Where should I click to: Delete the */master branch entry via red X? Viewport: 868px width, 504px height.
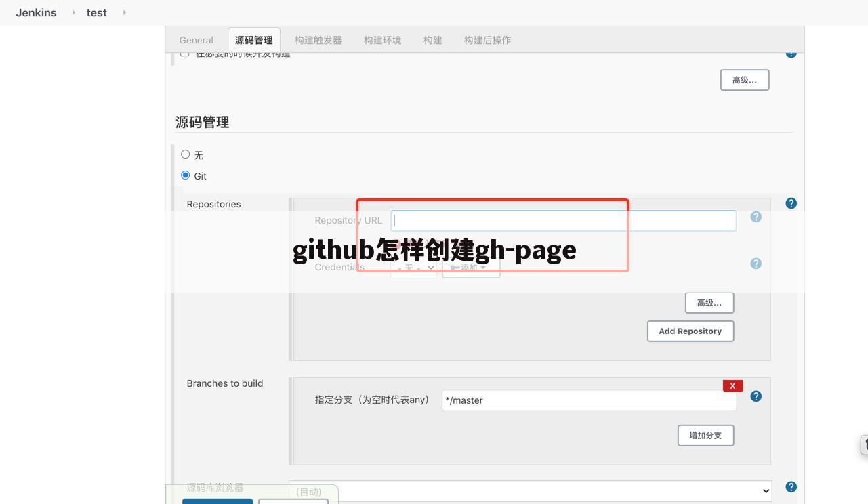pos(732,385)
